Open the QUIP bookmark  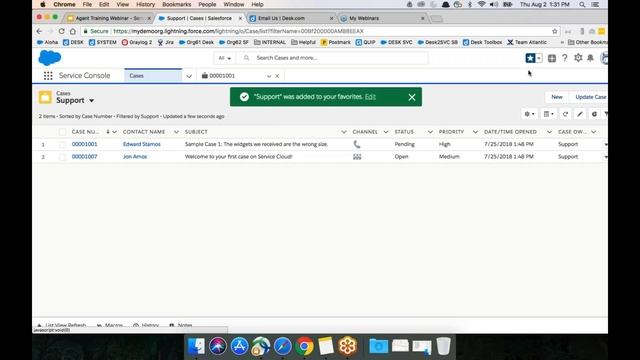365,42
